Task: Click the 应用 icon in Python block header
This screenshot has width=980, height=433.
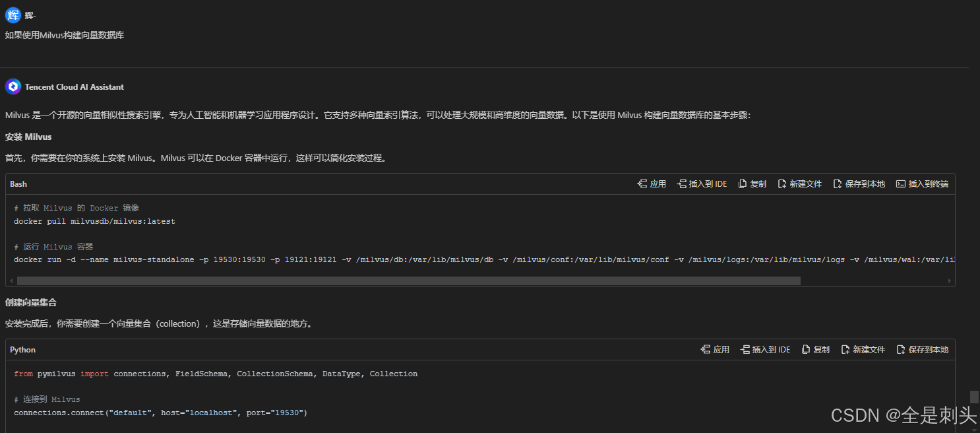Action: coord(705,350)
